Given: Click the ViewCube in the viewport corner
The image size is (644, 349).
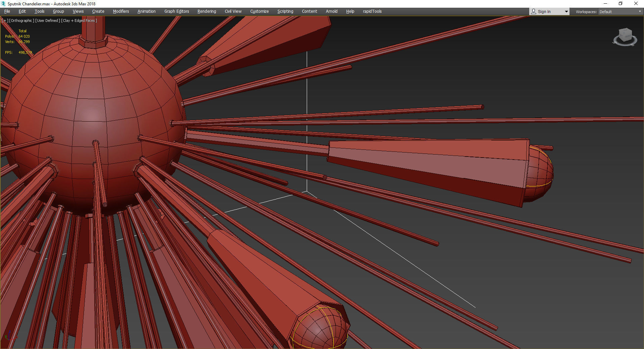Looking at the screenshot, I should (625, 37).
